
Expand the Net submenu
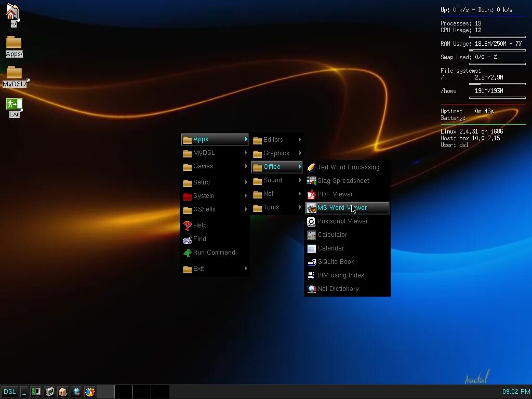277,194
